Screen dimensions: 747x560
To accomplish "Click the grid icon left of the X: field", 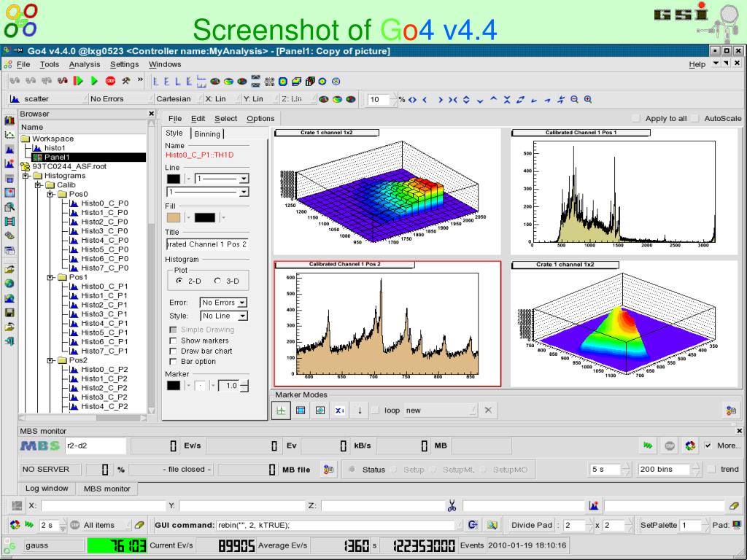I will pyautogui.click(x=17, y=506).
